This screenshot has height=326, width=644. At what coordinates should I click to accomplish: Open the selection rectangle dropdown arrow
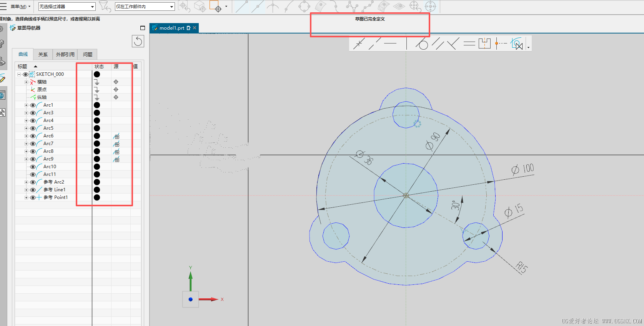[226, 6]
